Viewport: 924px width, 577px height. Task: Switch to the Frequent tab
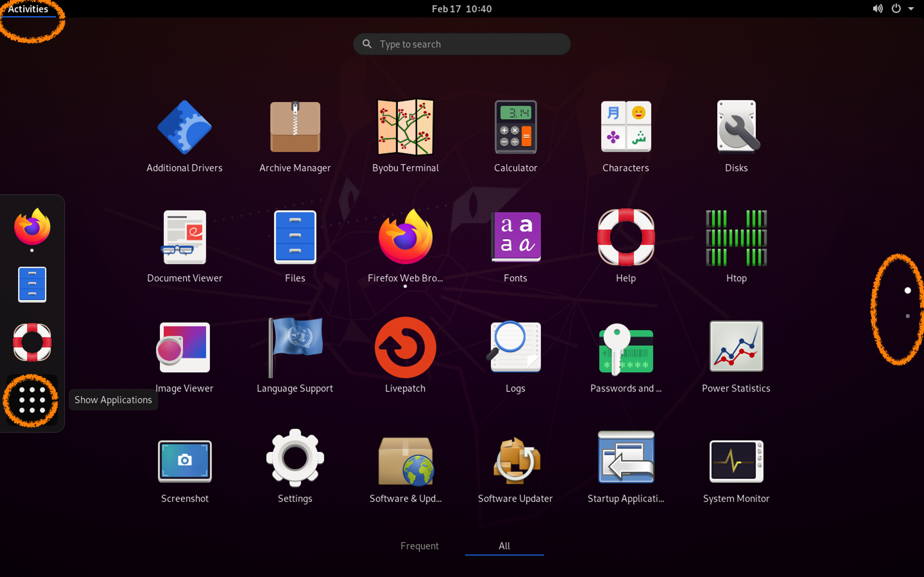[419, 546]
